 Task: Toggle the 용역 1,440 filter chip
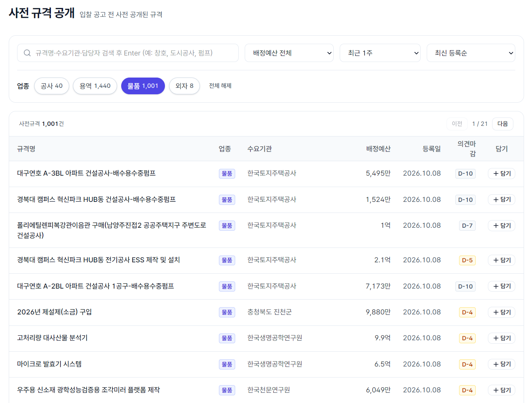tap(95, 86)
